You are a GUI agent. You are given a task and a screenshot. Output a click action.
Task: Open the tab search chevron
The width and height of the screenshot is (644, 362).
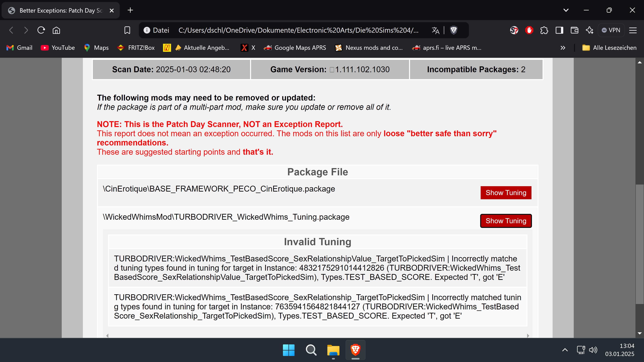click(x=566, y=10)
